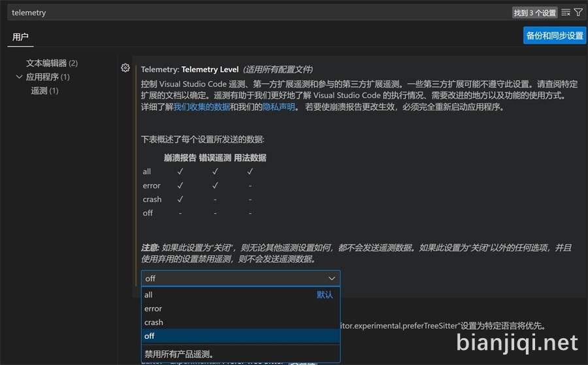Click the 找到 3 个设置 result badge
This screenshot has height=365, width=588.
(x=534, y=12)
